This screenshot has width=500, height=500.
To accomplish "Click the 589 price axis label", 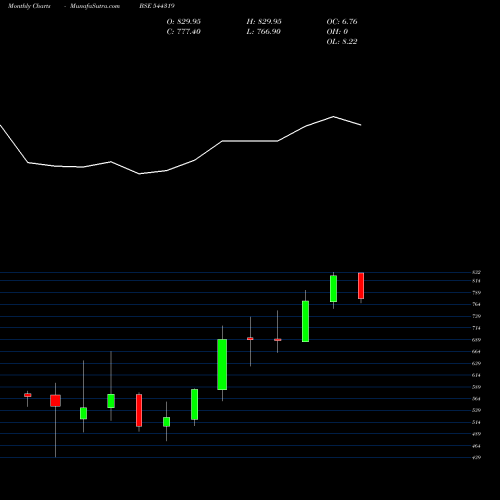I will point(476,387).
